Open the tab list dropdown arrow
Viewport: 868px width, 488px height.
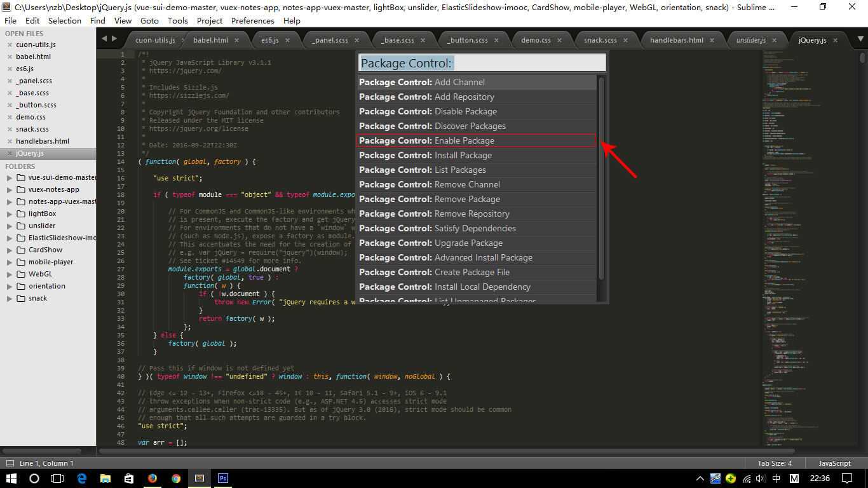(x=861, y=39)
